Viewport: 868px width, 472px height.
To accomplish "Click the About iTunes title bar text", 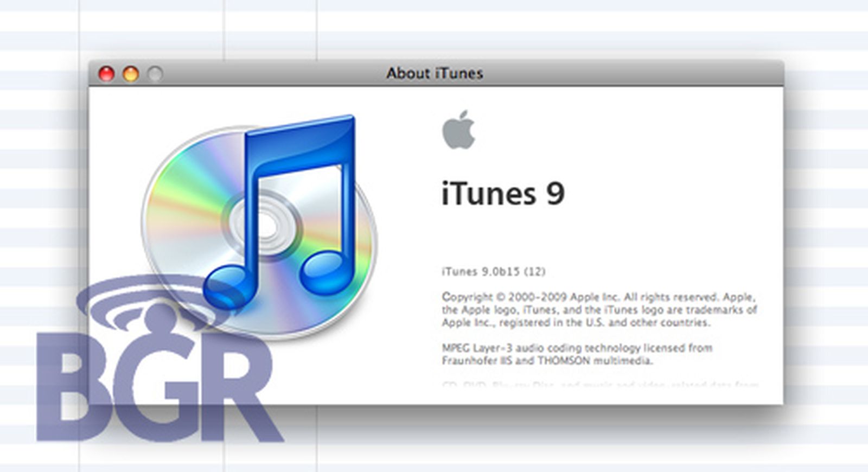I will click(x=435, y=73).
